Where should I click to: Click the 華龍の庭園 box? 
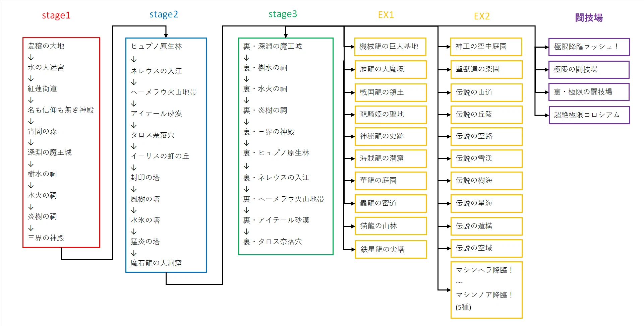click(x=390, y=181)
